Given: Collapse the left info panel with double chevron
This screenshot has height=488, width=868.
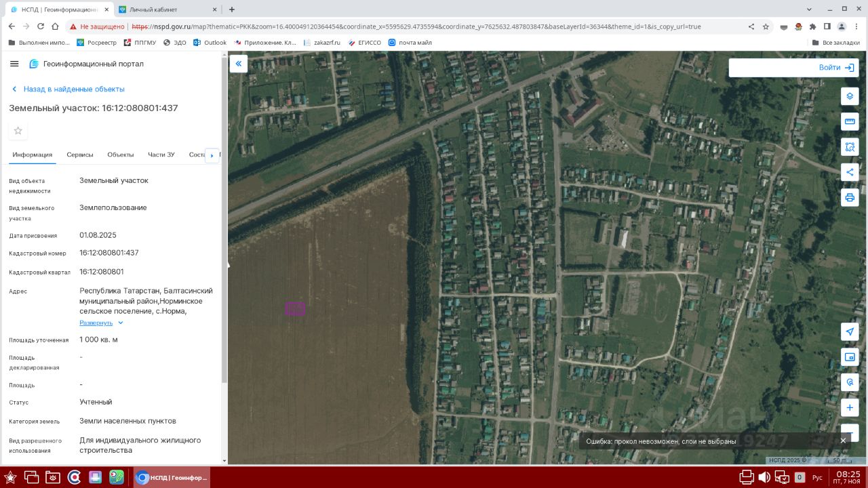Looking at the screenshot, I should click(x=239, y=64).
